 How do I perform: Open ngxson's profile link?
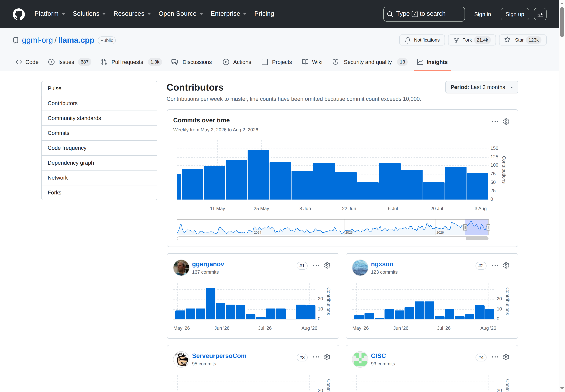pyautogui.click(x=382, y=264)
